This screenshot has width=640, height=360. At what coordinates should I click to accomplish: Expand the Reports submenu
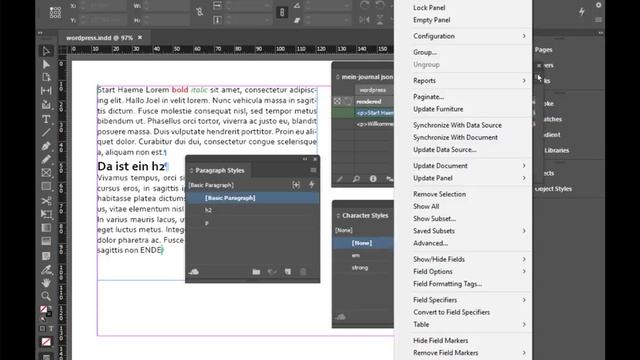(469, 80)
